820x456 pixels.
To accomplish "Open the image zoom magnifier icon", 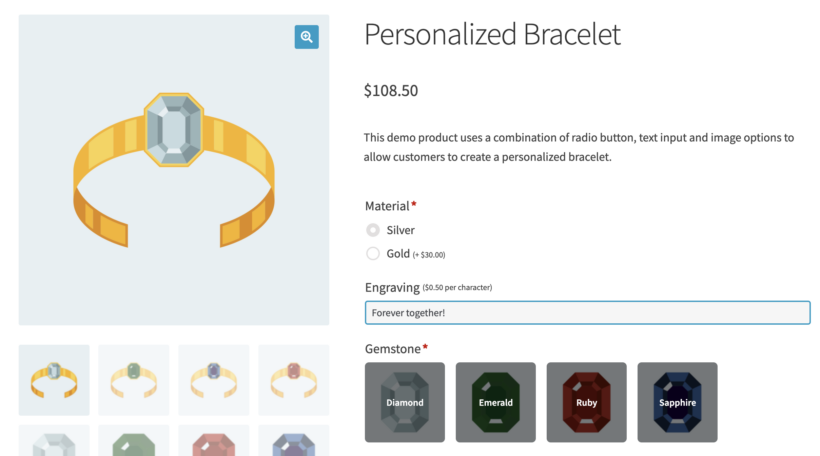I will click(306, 37).
